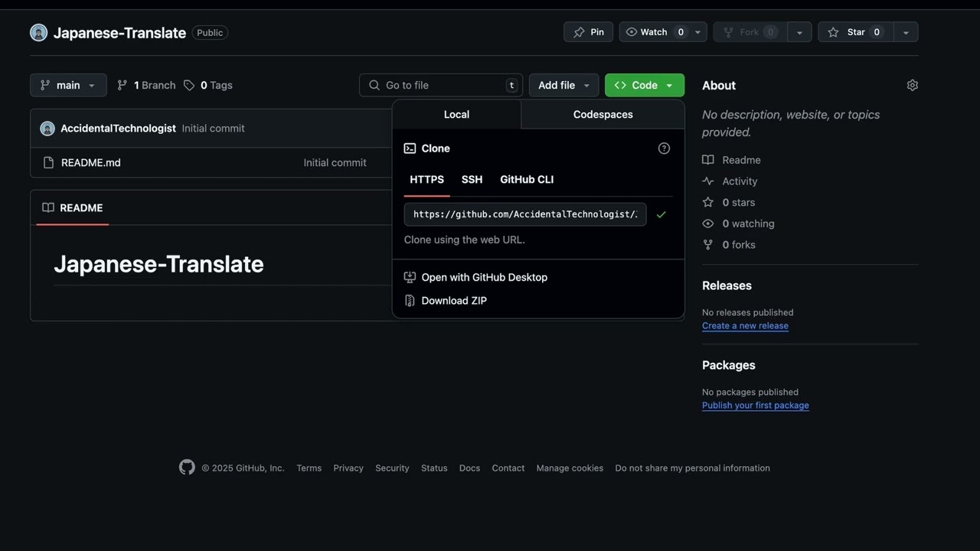Collapse the green Code dropdown
Viewport: 980px width, 551px height.
(645, 85)
